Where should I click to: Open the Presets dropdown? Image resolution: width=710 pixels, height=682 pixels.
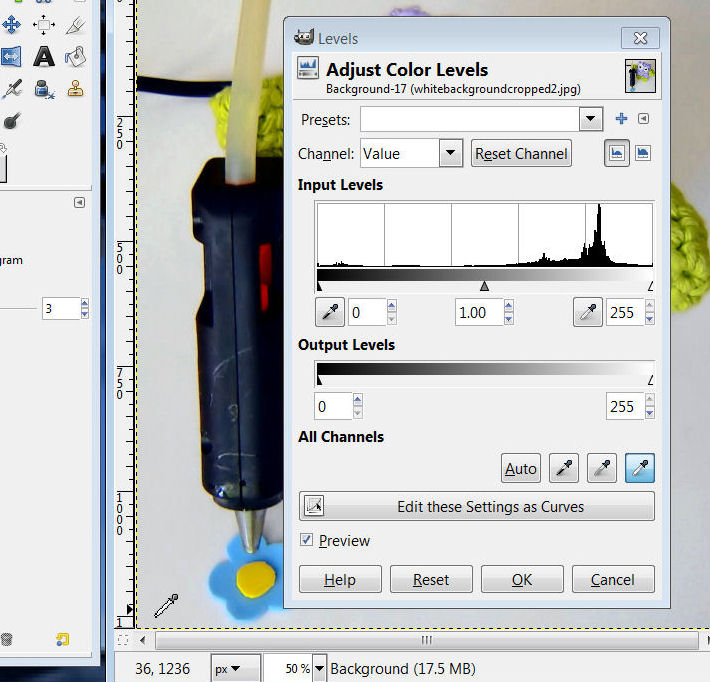[x=590, y=119]
